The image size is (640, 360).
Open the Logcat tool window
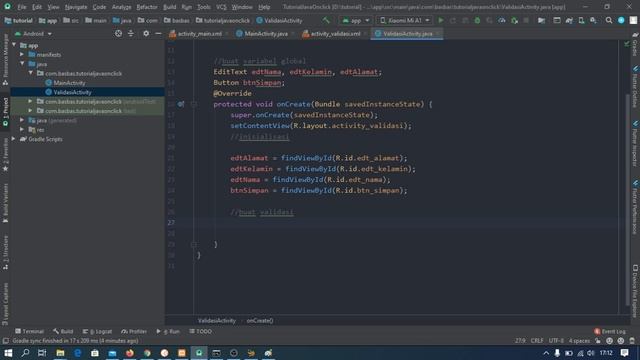point(97,331)
